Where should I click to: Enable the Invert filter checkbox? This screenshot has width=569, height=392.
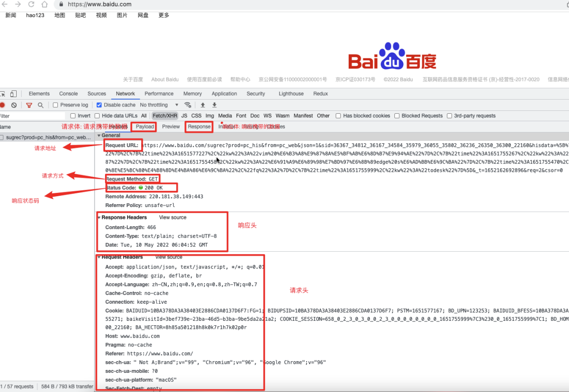[73, 116]
